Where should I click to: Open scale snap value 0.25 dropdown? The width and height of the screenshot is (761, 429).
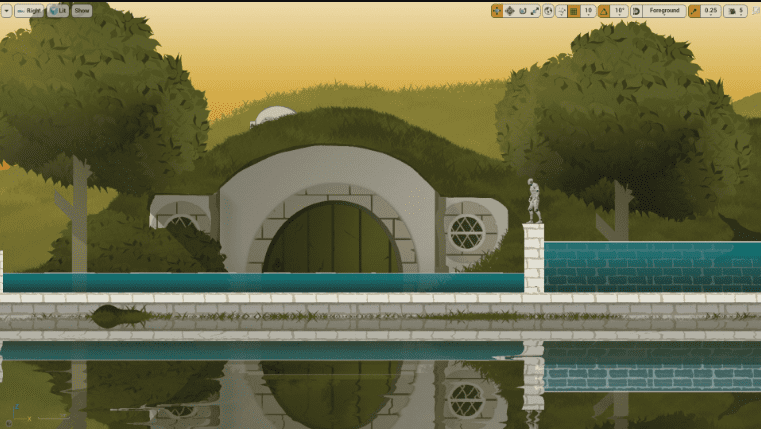(711, 11)
